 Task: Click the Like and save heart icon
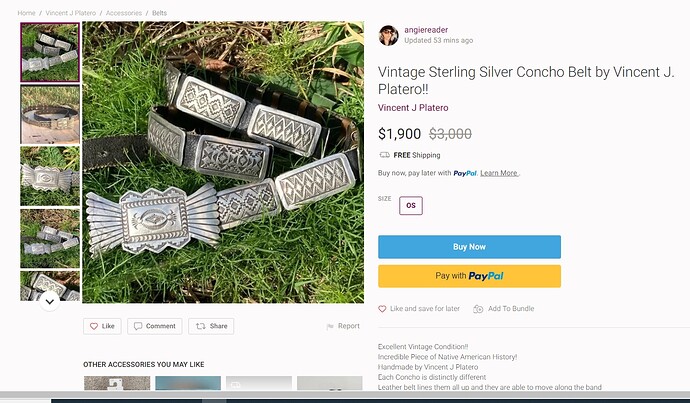pos(382,309)
